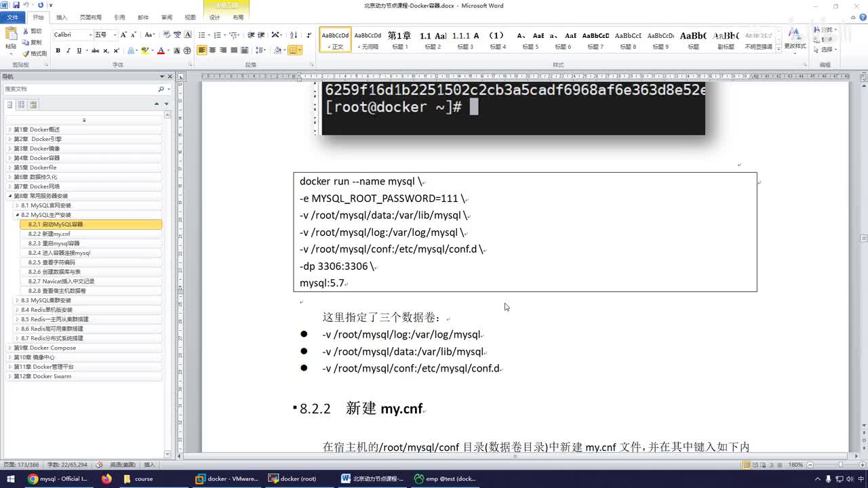Click the Format Painter (格式刷) command
This screenshot has width=868, height=488.
click(34, 53)
